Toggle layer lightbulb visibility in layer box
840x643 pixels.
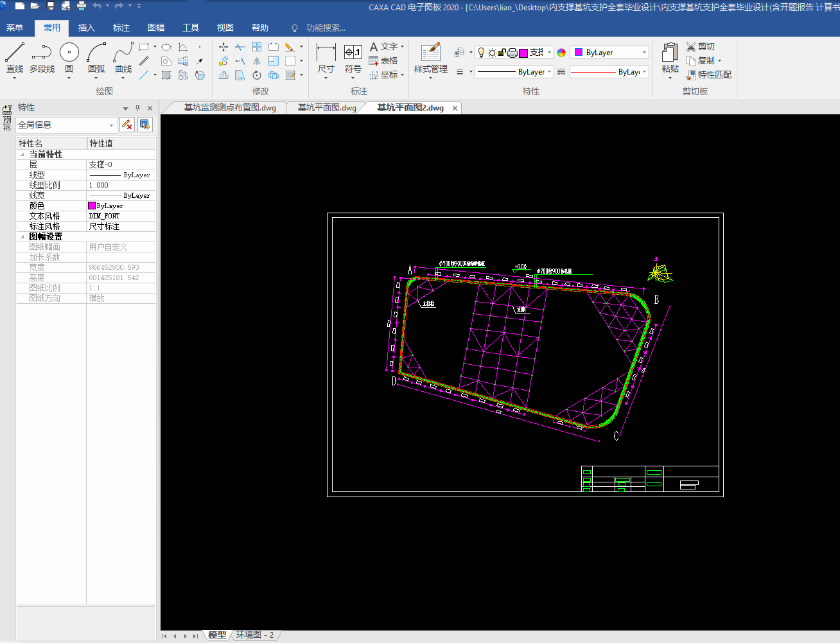[481, 53]
